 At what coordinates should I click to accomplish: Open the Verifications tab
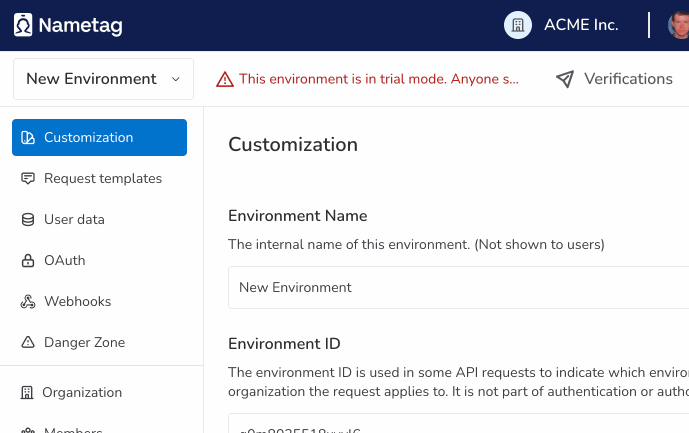pyautogui.click(x=627, y=79)
